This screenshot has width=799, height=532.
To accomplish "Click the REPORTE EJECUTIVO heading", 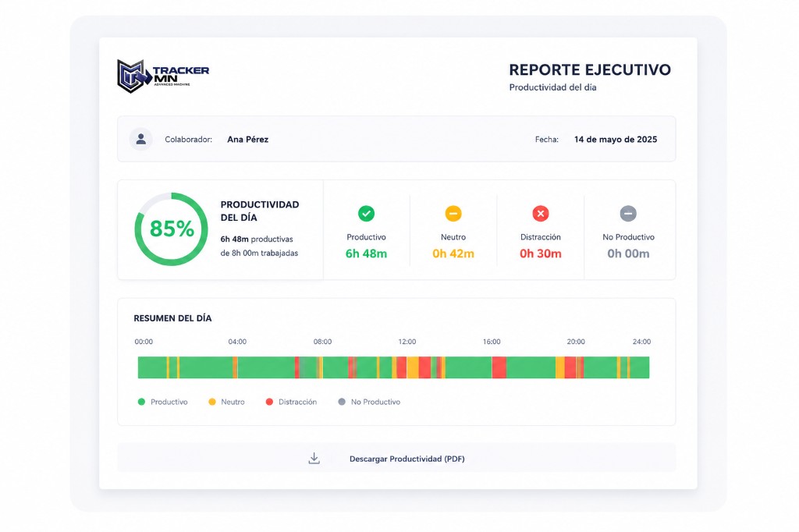I will pos(590,69).
